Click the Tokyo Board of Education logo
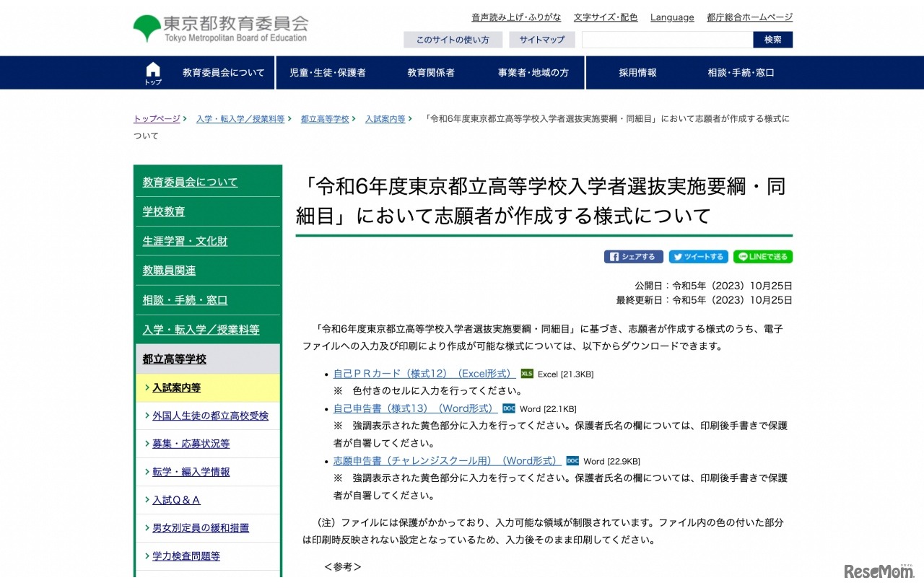The height and width of the screenshot is (588, 924). [220, 29]
